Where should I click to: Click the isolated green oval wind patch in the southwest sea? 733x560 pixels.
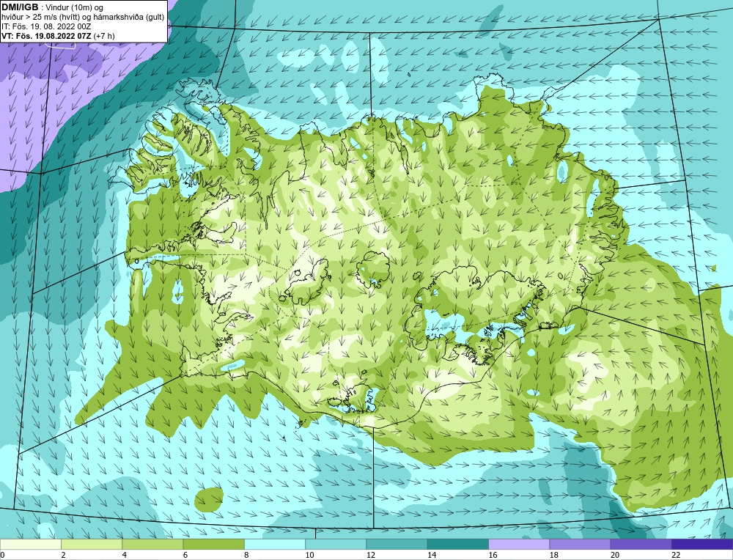(x=210, y=498)
